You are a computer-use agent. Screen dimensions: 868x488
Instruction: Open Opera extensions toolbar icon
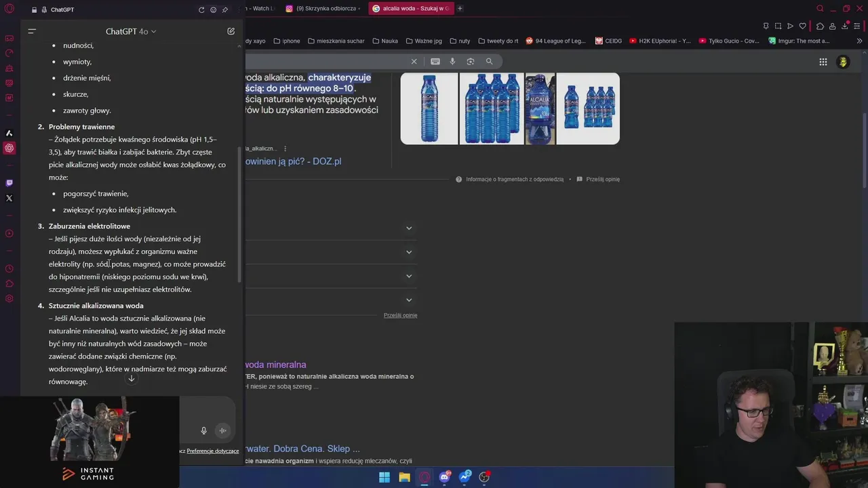point(820,26)
